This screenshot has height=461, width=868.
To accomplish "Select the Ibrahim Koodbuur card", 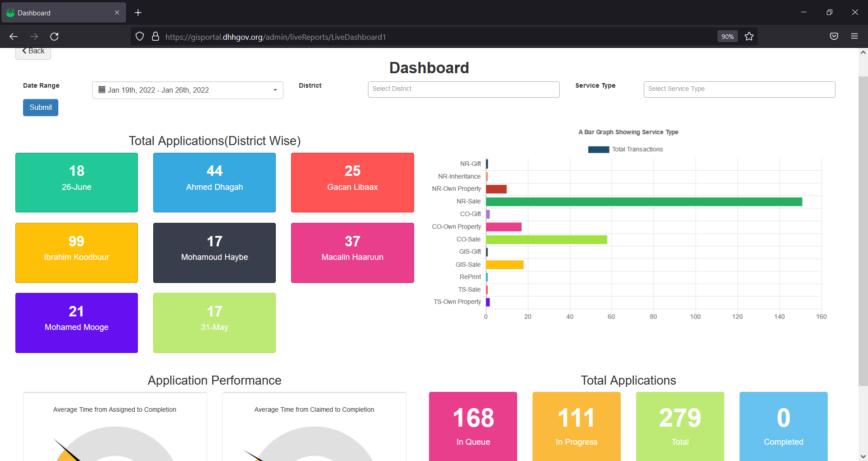I will pyautogui.click(x=76, y=253).
